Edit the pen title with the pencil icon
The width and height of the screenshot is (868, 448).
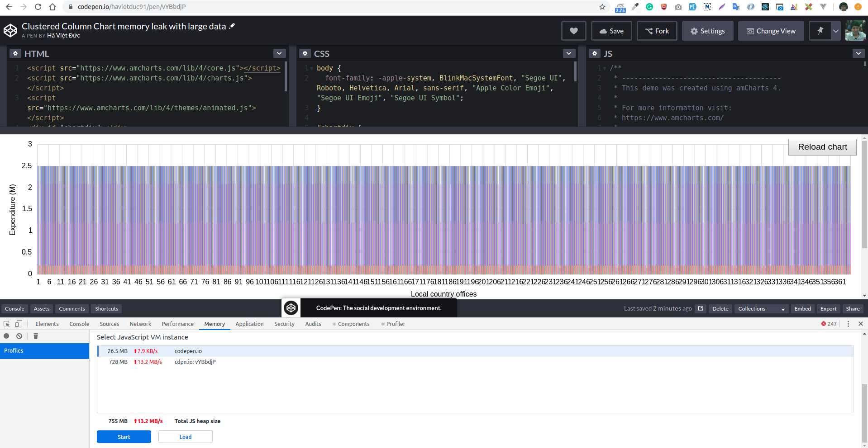tap(232, 26)
